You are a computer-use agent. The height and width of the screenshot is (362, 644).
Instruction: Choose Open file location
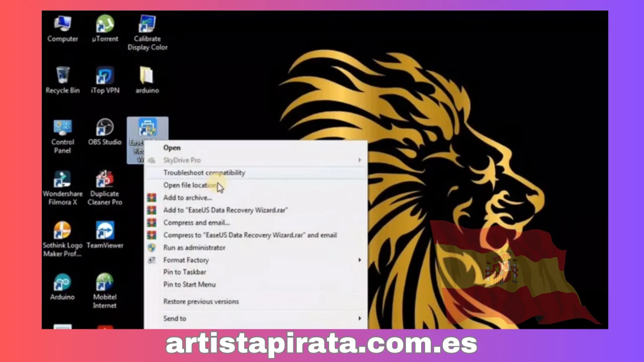[190, 185]
